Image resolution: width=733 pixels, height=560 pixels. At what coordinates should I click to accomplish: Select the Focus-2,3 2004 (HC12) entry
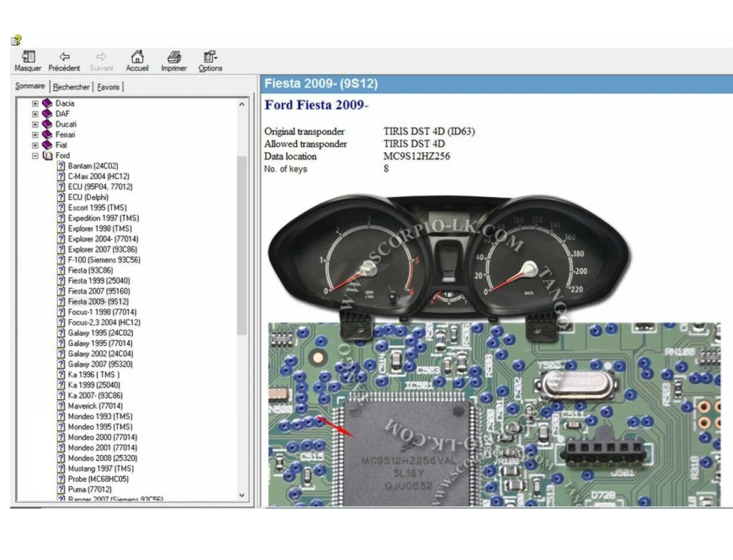(104, 322)
